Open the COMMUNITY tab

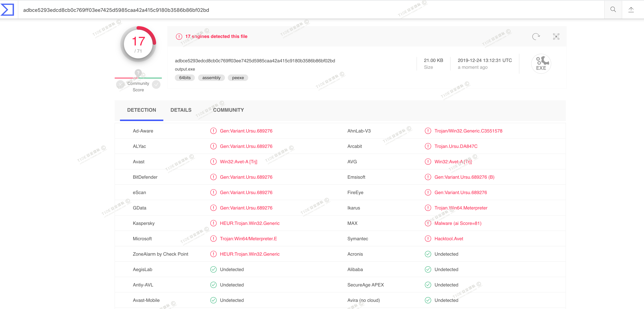click(228, 110)
